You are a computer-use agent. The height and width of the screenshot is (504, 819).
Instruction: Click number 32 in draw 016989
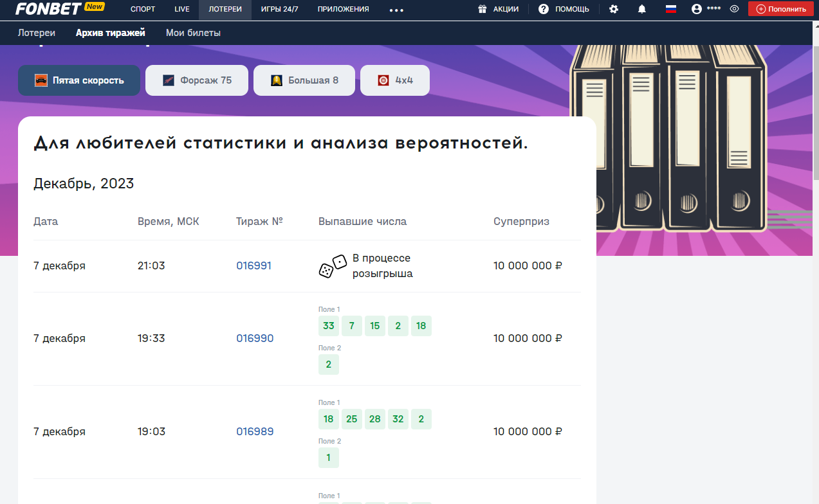(x=398, y=419)
